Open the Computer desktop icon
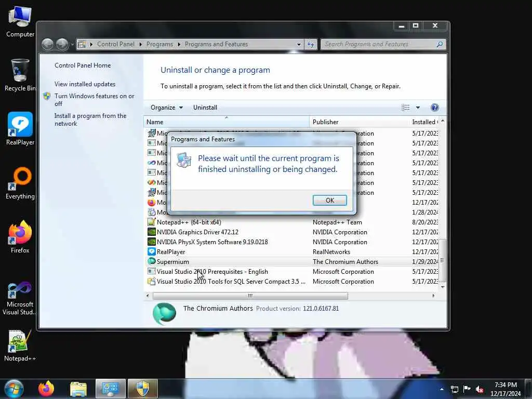 [x=20, y=22]
